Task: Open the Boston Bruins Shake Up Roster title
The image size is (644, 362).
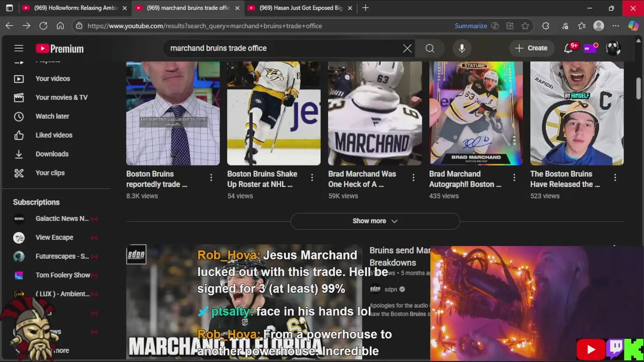Action: (x=262, y=179)
